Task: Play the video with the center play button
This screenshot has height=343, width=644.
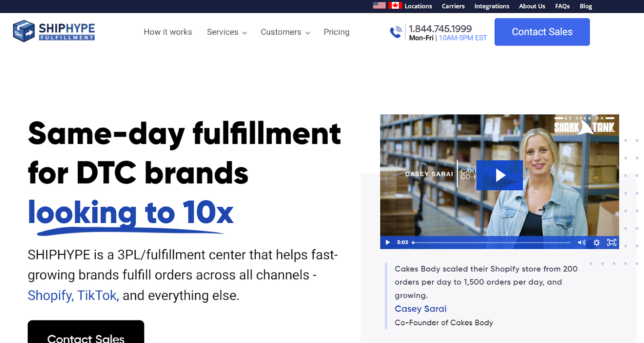Action: (500, 175)
